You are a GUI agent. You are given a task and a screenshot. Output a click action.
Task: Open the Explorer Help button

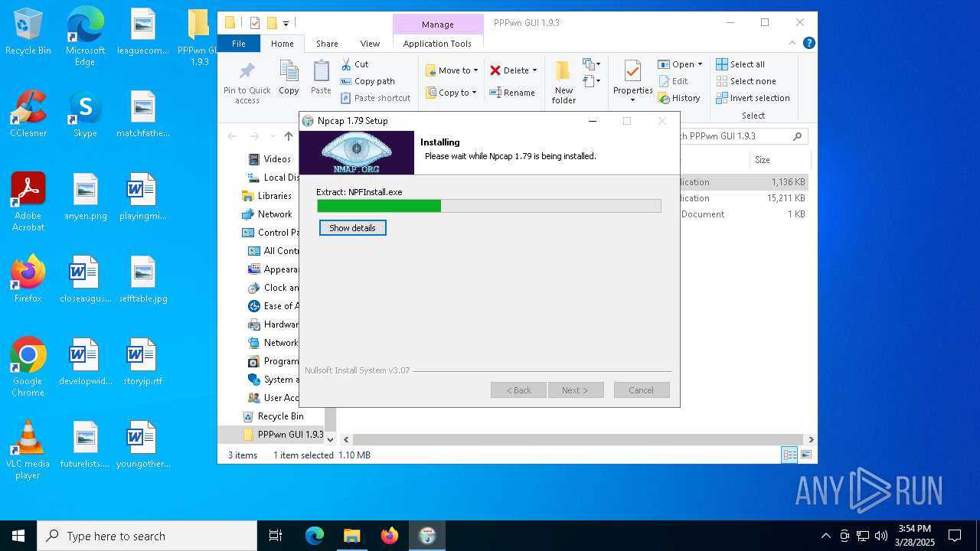809,44
